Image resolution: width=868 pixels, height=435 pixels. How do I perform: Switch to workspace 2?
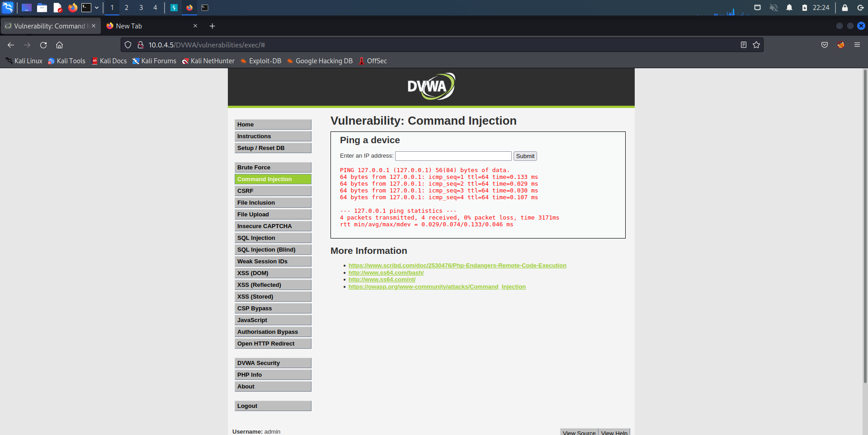point(127,8)
